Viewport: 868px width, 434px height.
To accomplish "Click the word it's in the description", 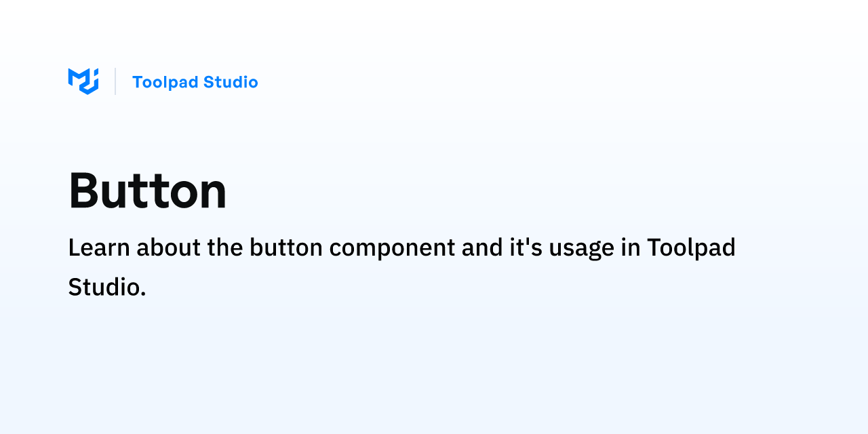I will tap(526, 248).
